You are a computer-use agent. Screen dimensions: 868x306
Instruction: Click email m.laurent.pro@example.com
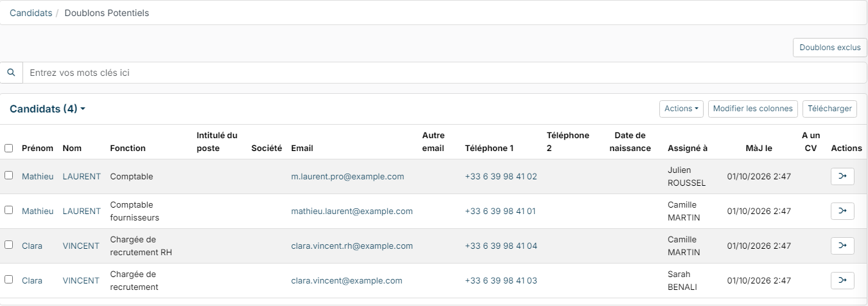[x=347, y=176]
